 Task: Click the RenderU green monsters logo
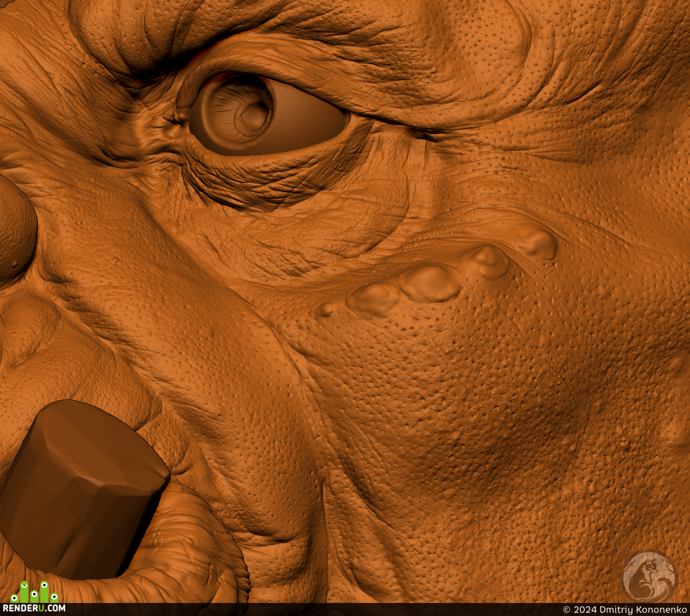pos(35,592)
